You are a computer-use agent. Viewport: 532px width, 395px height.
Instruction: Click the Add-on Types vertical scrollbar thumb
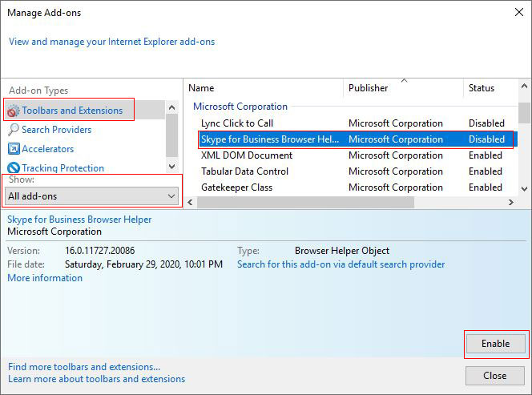[x=172, y=135]
